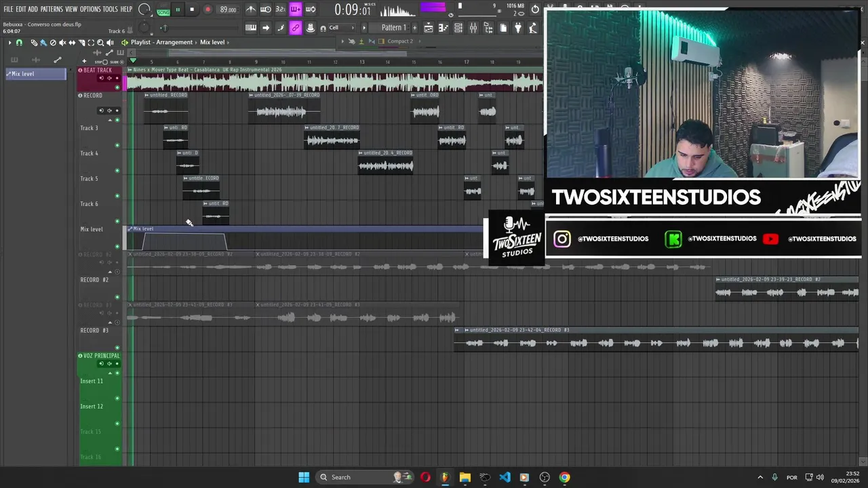The height and width of the screenshot is (488, 868).
Task: Mute Track 3 with its green dot
Action: coord(117,145)
